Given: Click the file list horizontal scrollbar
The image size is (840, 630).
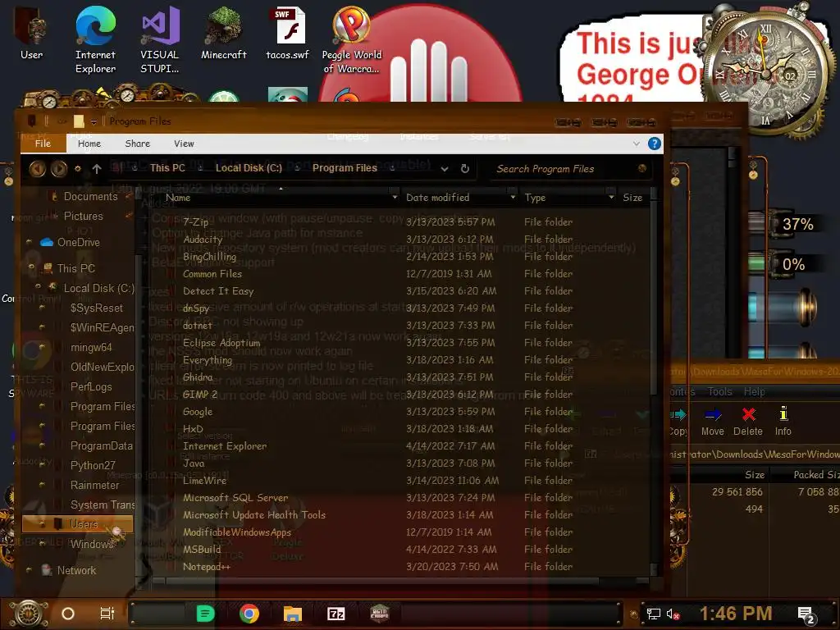Looking at the screenshot, I should [x=381, y=581].
